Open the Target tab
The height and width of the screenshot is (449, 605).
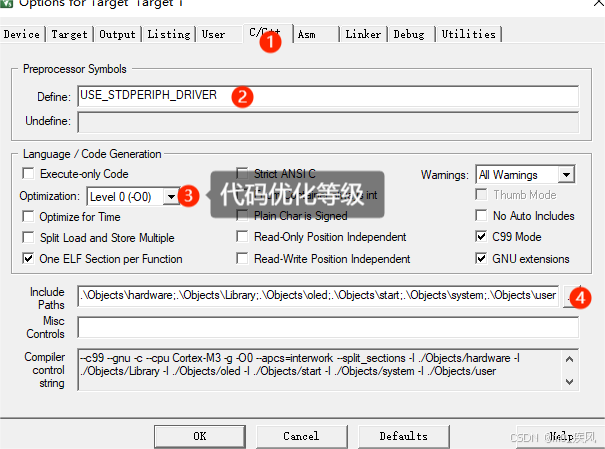[69, 34]
